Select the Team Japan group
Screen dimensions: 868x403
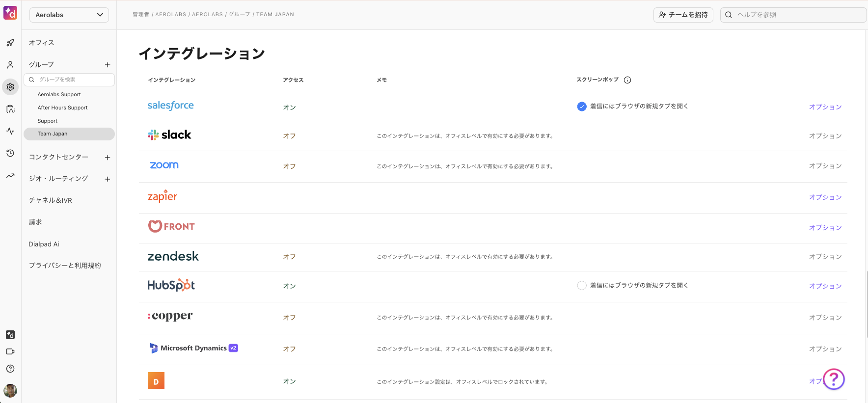point(69,134)
